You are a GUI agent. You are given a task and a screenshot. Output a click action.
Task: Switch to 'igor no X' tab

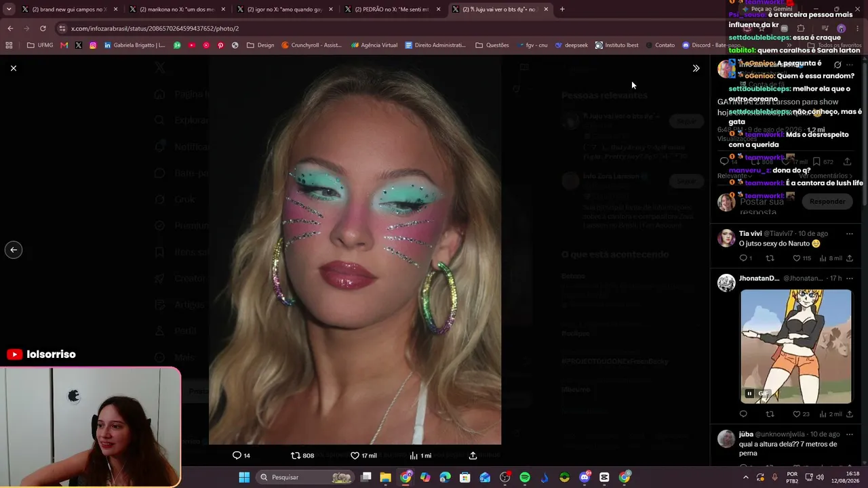284,9
